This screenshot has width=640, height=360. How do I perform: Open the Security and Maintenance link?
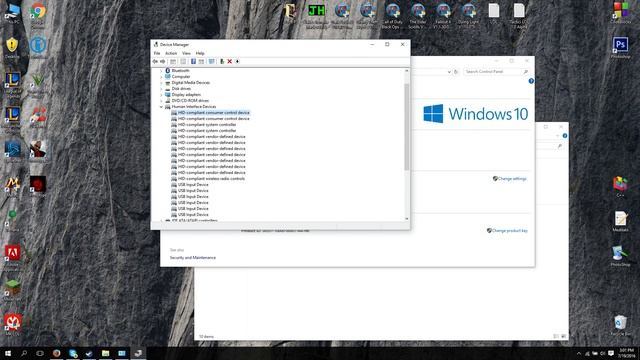point(193,258)
